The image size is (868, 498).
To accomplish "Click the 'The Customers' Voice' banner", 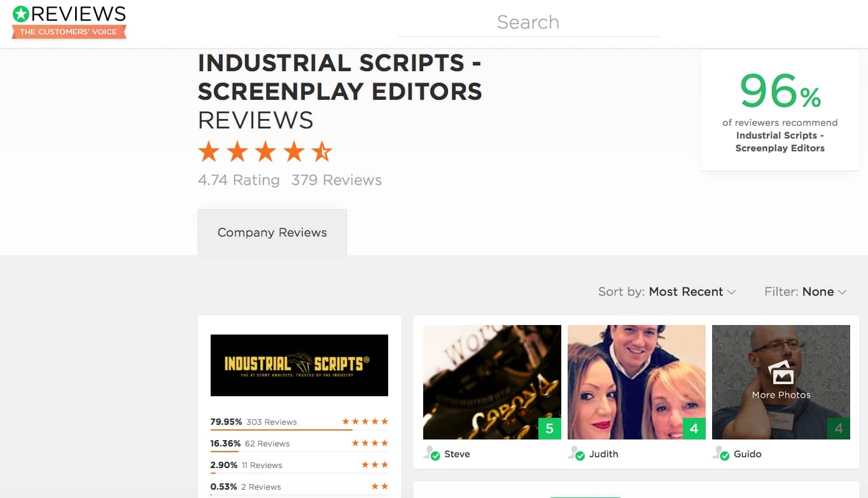I will point(68,30).
